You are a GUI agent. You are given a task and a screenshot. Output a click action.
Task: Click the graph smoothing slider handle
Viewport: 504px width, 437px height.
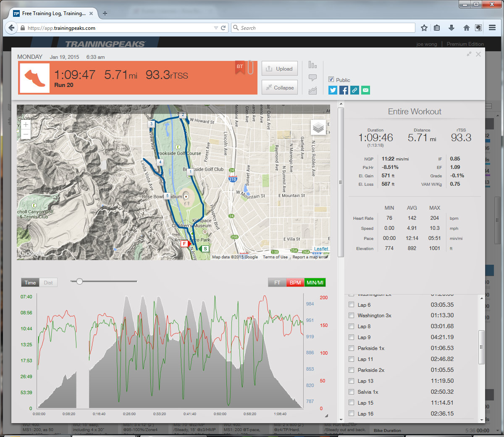click(x=79, y=281)
